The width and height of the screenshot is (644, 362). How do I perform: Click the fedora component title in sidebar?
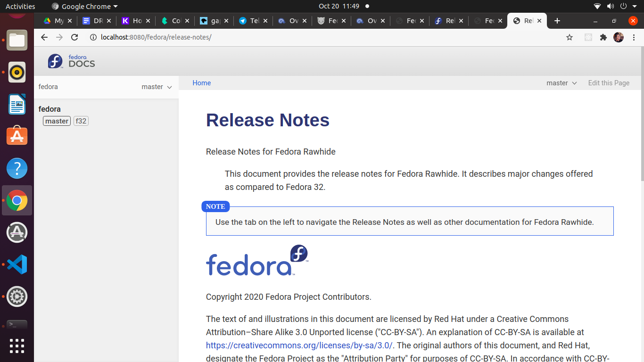pos(50,109)
